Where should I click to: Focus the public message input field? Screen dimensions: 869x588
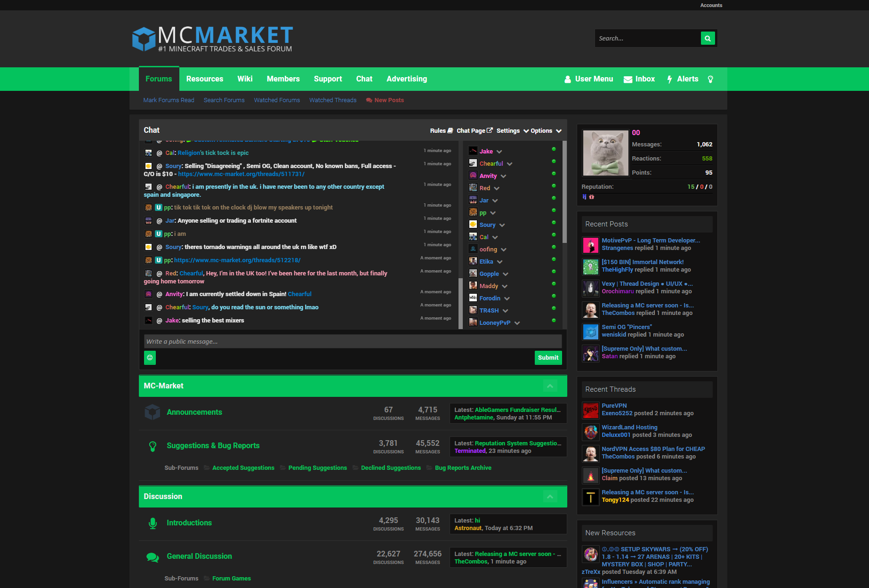[353, 342]
